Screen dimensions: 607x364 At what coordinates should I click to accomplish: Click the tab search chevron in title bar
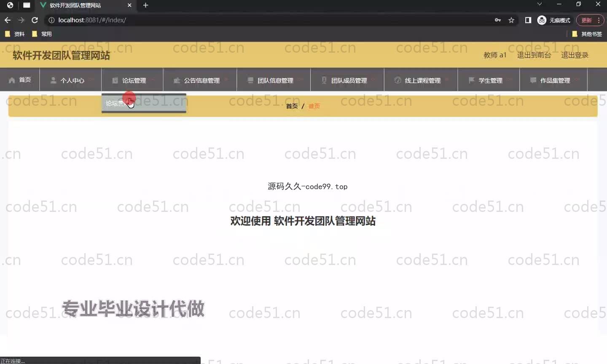[x=540, y=4]
